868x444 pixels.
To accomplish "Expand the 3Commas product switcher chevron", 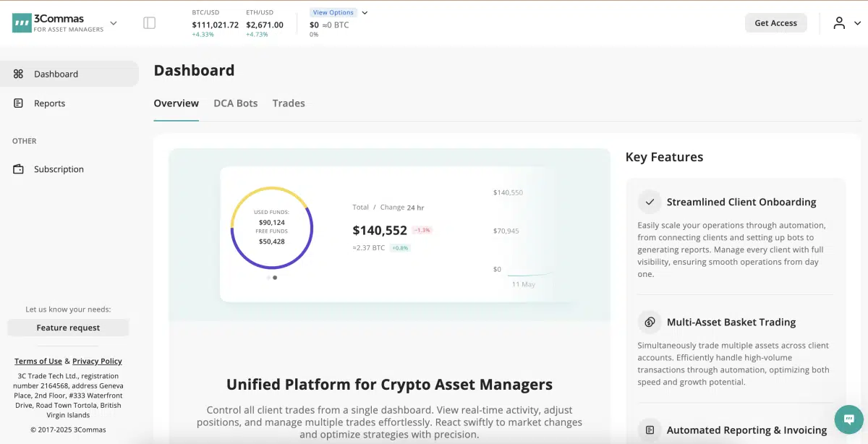I will 114,23.
